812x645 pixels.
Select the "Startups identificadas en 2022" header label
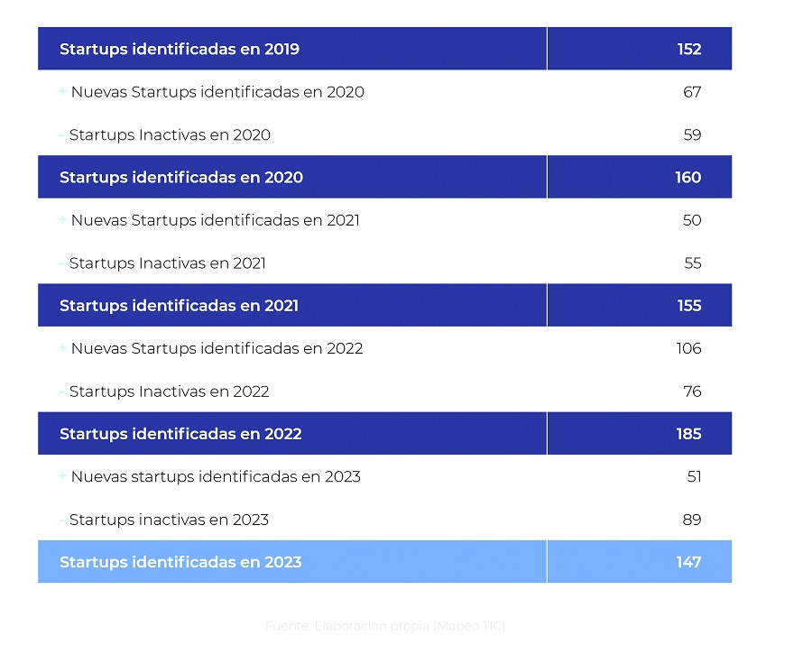click(x=180, y=433)
